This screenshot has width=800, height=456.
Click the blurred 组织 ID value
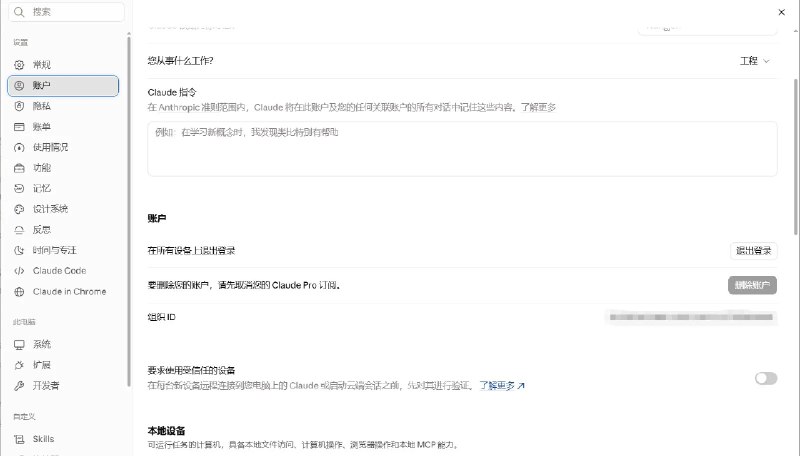click(691, 317)
